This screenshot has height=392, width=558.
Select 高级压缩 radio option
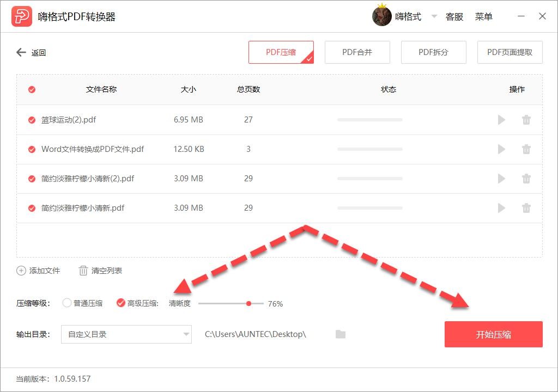coord(120,303)
